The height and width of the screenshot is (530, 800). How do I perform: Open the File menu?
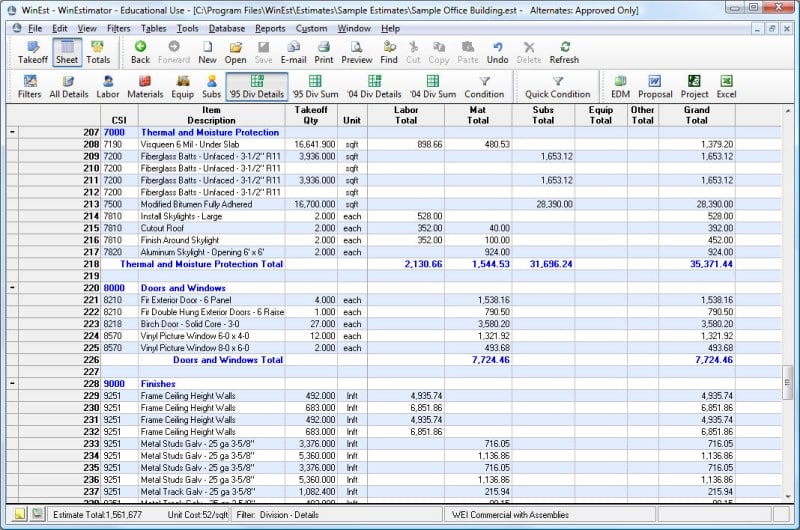[35, 29]
